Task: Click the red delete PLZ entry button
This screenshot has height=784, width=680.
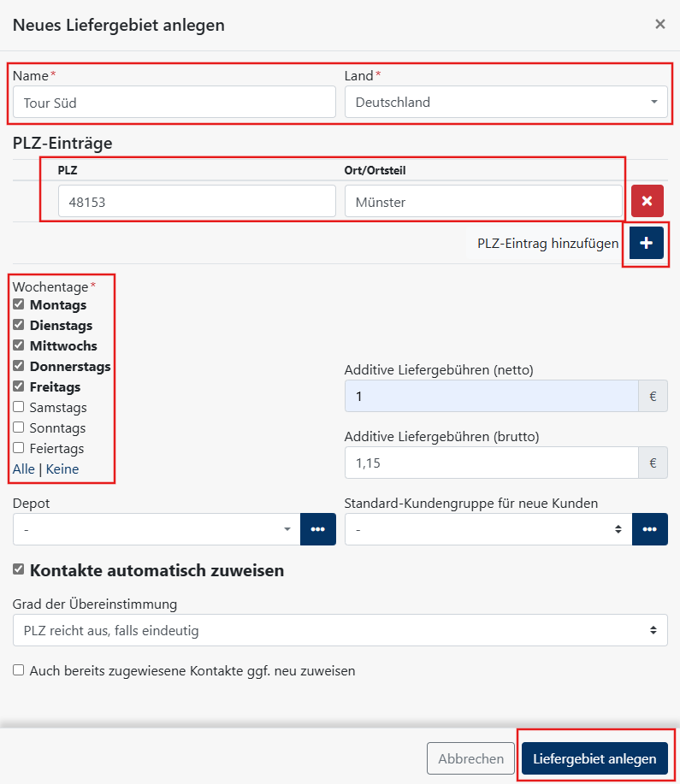Action: [x=647, y=201]
